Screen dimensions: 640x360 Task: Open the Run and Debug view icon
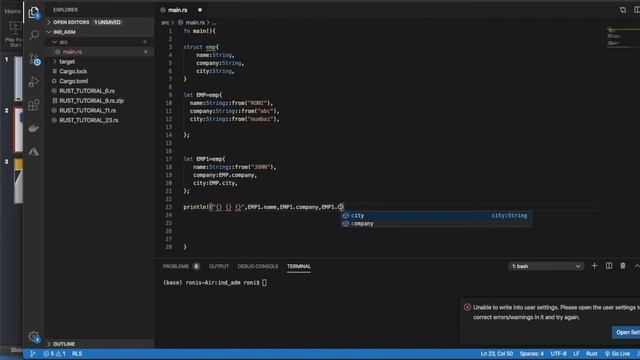coord(34,82)
